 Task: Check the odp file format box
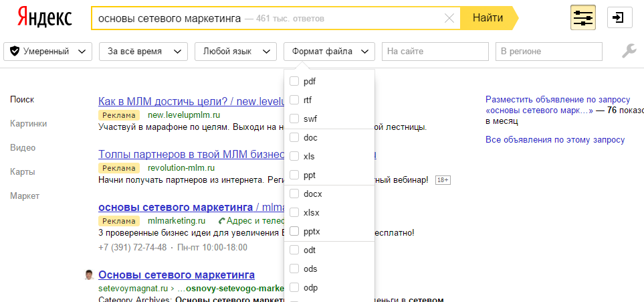pyautogui.click(x=294, y=287)
